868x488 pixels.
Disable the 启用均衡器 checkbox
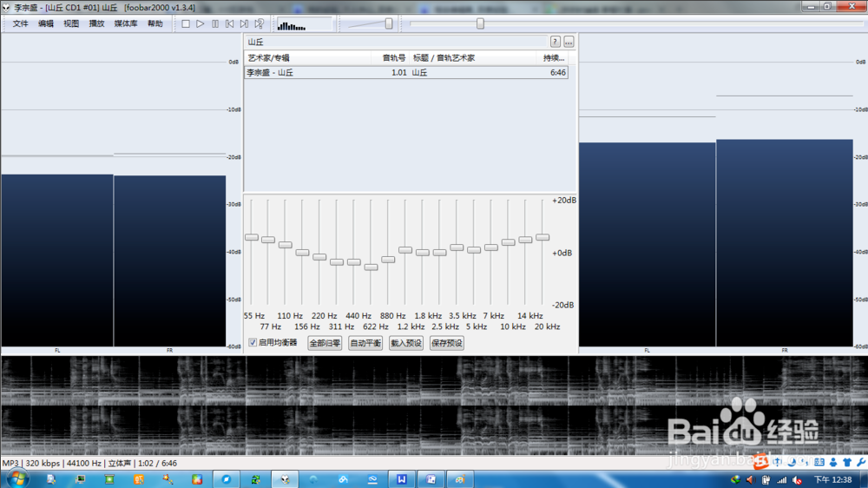[x=253, y=343]
